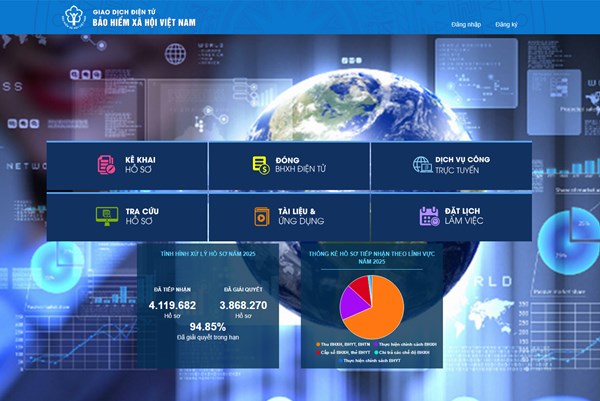The width and height of the screenshot is (600, 401).
Task: Click the Tra cứu hồ sơ monitor icon
Action: pyautogui.click(x=105, y=215)
